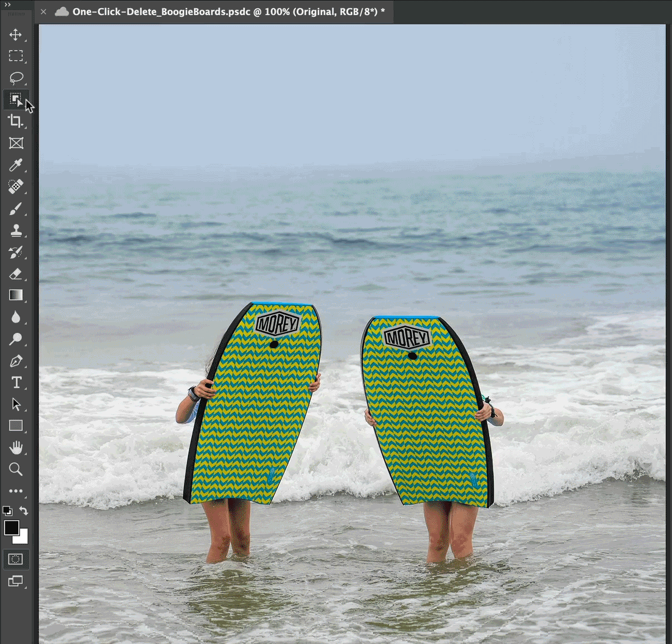
Task: Toggle Quick Mask mode
Action: (x=16, y=559)
